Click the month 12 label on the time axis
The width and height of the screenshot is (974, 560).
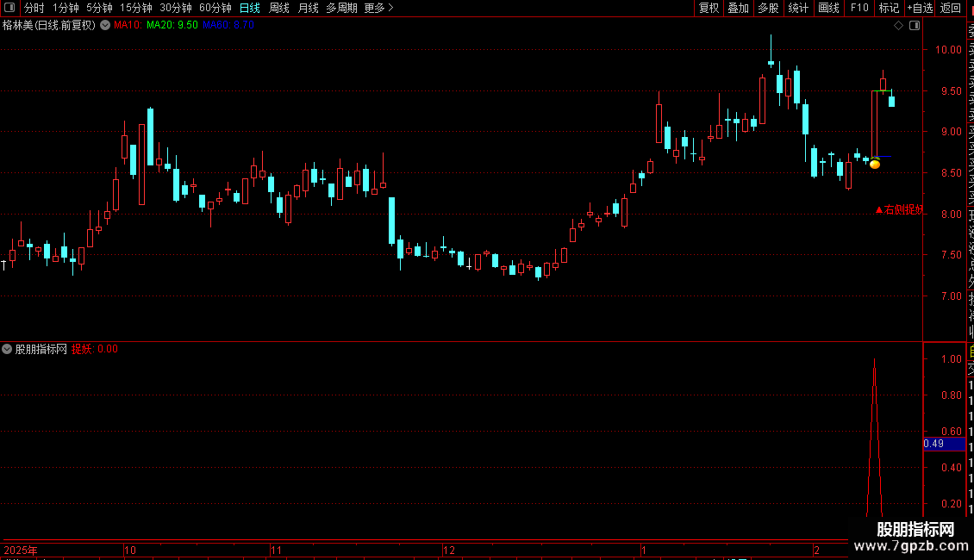coord(448,550)
